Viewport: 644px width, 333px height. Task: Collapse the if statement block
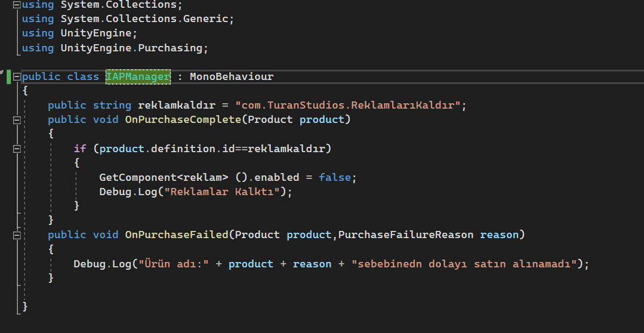pyautogui.click(x=17, y=149)
